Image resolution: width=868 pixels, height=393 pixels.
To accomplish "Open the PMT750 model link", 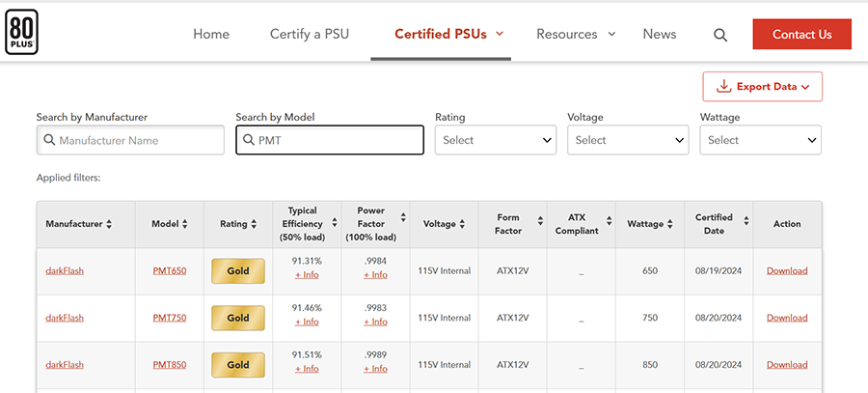I will coord(170,319).
